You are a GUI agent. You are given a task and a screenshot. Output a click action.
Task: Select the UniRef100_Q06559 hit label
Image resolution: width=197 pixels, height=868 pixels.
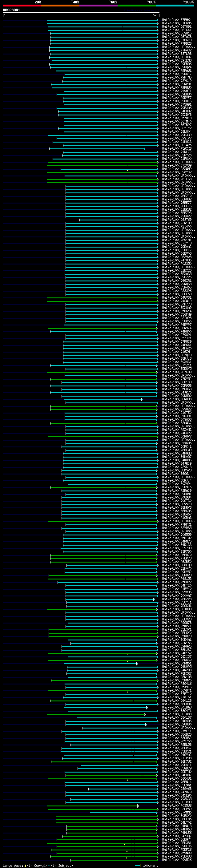point(176,535)
